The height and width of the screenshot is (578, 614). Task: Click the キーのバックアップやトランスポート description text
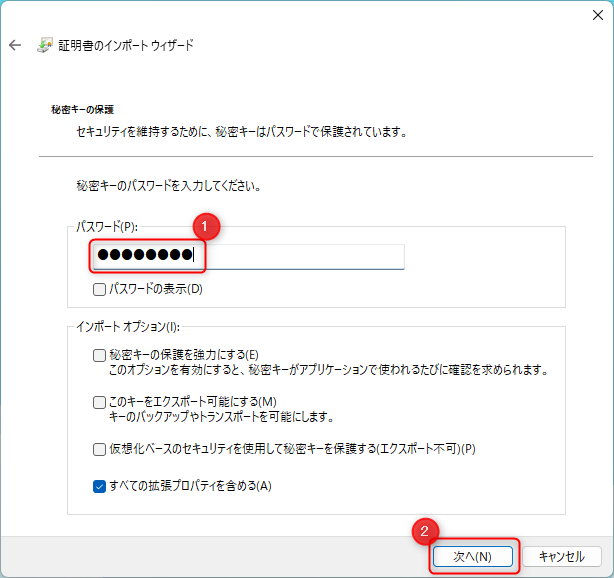pyautogui.click(x=220, y=417)
